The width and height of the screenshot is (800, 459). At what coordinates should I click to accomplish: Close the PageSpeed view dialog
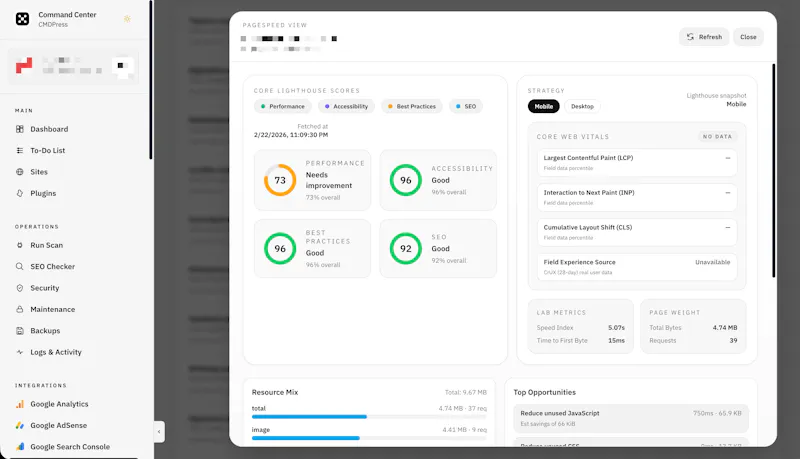coord(748,37)
